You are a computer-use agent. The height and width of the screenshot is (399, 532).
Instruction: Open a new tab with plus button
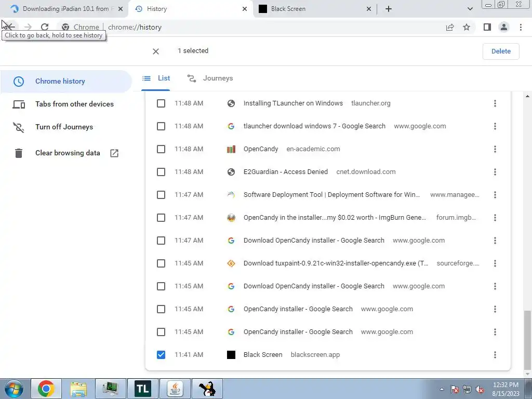pyautogui.click(x=389, y=9)
